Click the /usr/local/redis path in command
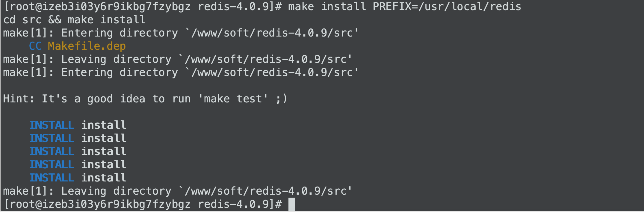644x212 pixels. 470,7
